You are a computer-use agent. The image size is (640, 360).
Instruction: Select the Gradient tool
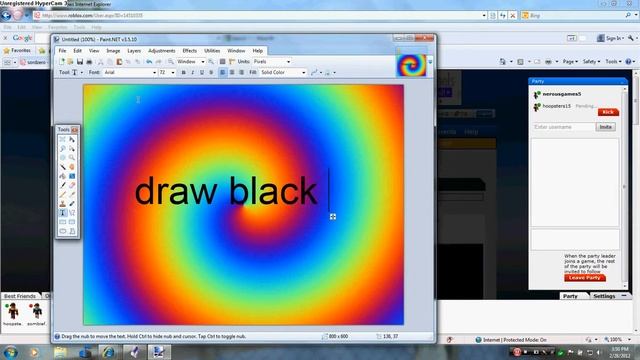coord(72,176)
